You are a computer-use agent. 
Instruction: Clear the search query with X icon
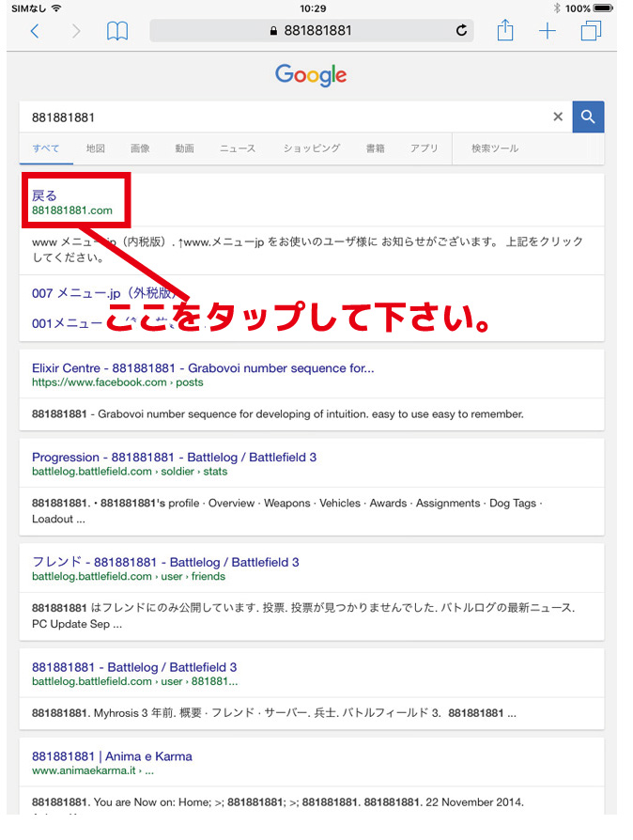click(x=558, y=117)
